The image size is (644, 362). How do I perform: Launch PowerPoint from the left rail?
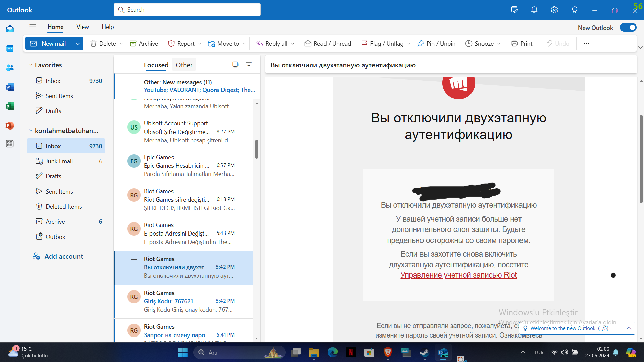click(10, 125)
